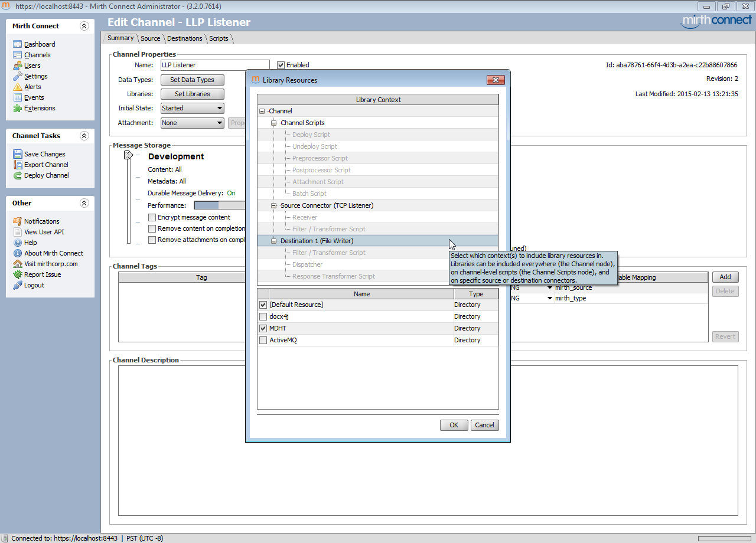This screenshot has height=543, width=756.
Task: Click the Set Data Types button
Action: [x=193, y=80]
